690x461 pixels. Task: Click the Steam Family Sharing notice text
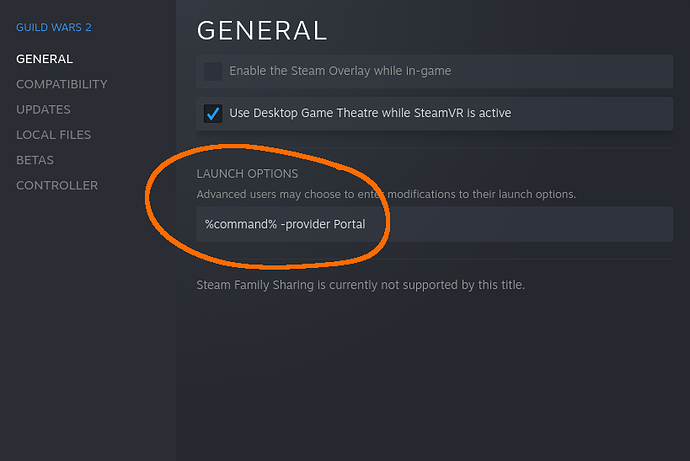click(360, 285)
